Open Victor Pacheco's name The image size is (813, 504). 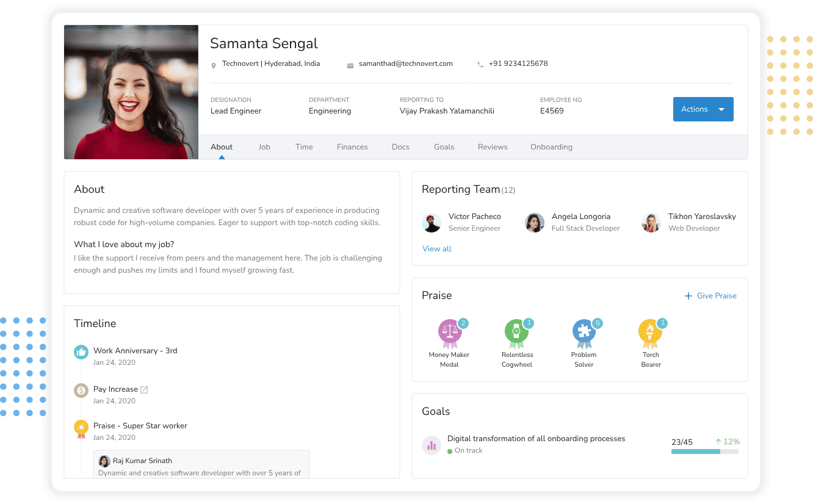[475, 217]
